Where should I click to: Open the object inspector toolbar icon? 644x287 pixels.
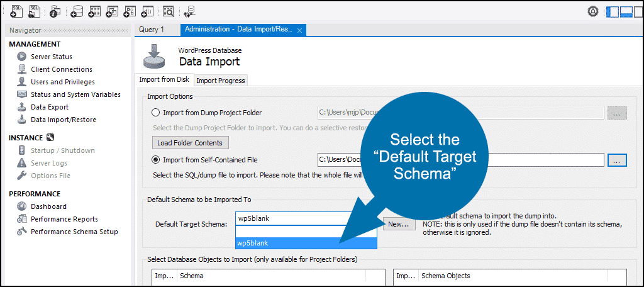coord(55,11)
